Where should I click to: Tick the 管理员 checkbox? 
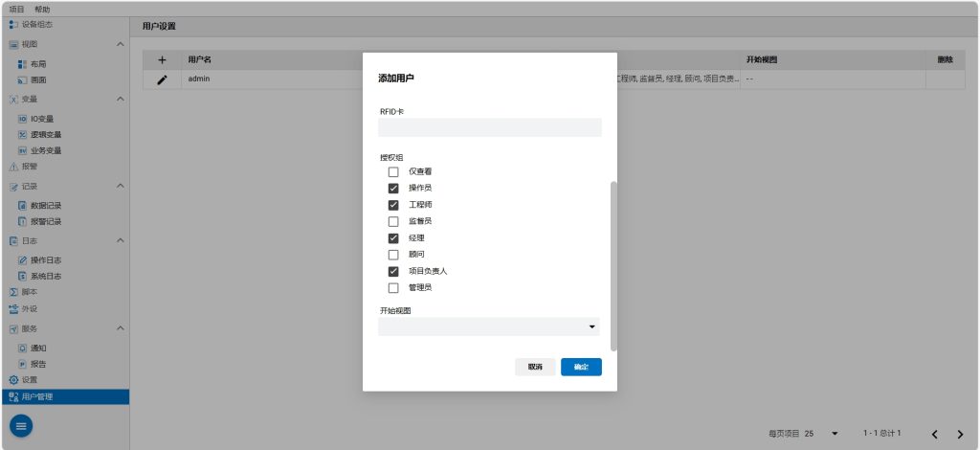pos(393,287)
